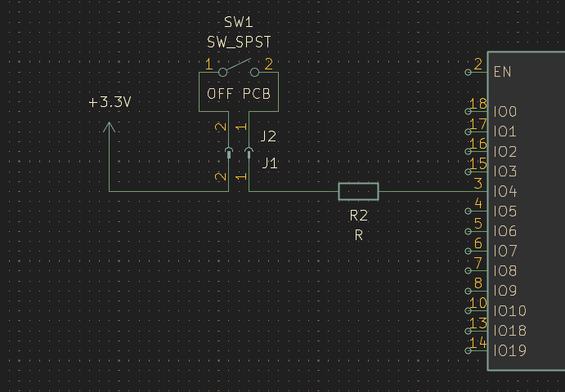Click the IO10 pin label

click(510, 310)
